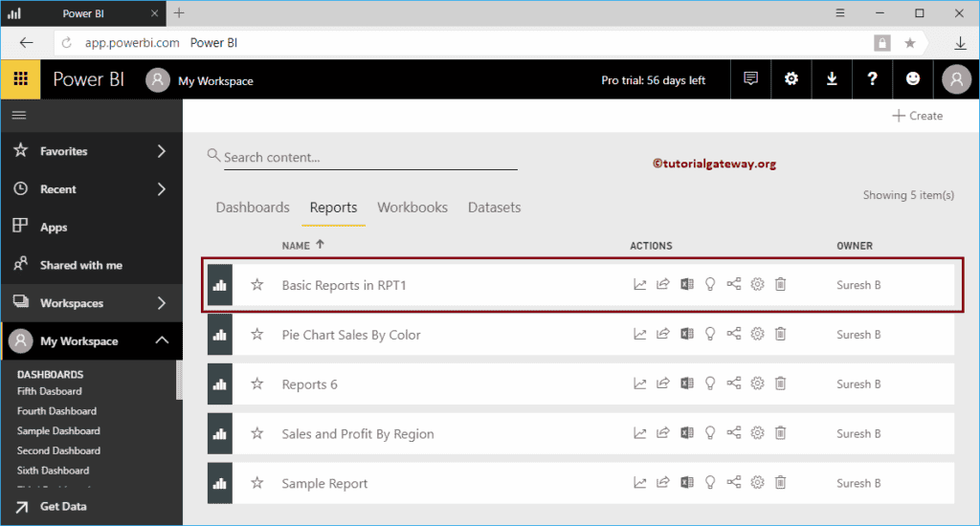Open Quick Insights for Basic Reports in RPT1
This screenshot has height=526, width=980.
pyautogui.click(x=710, y=285)
